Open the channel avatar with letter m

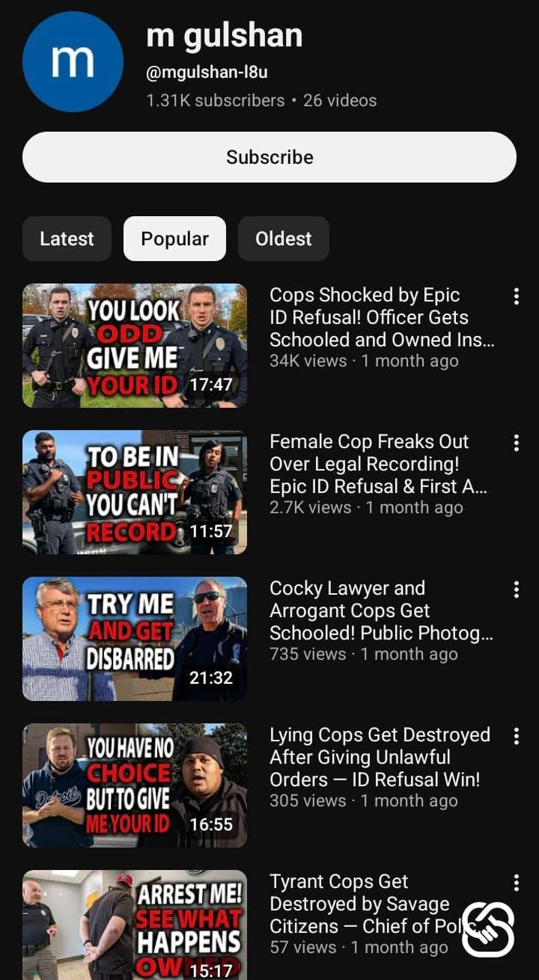(x=73, y=62)
